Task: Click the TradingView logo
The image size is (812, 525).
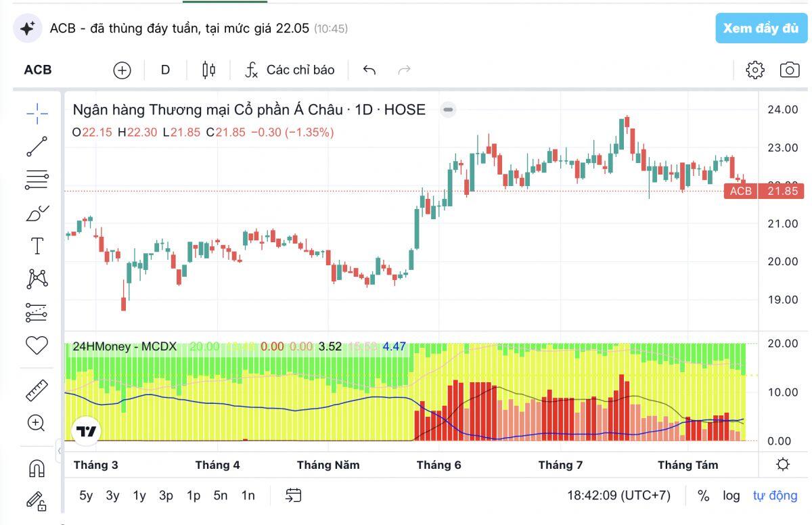Action: pos(86,431)
